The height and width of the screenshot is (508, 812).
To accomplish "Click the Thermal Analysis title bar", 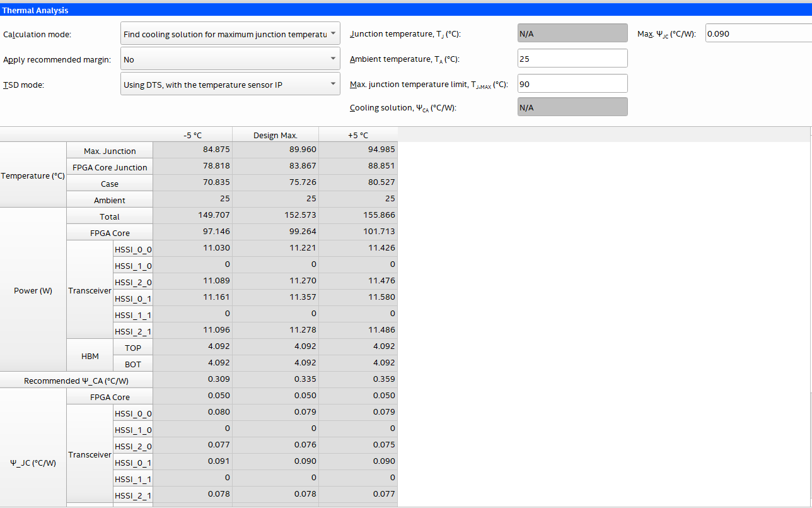I will click(x=406, y=10).
